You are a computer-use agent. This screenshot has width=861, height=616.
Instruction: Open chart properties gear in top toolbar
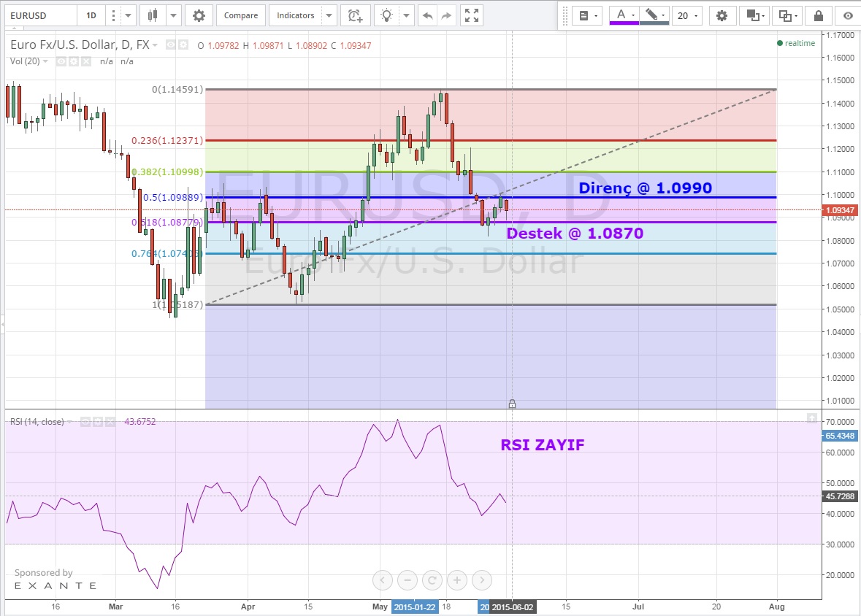pos(199,15)
